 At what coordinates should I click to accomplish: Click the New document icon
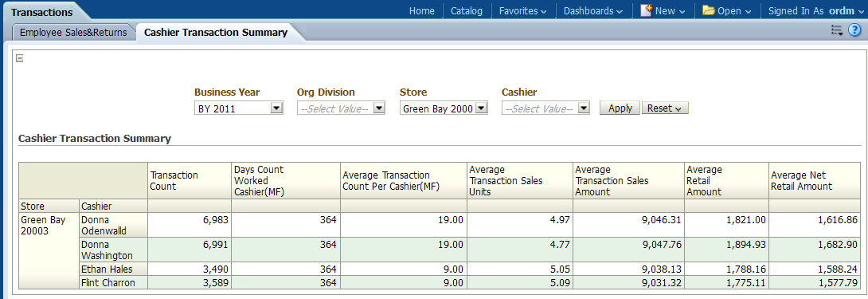(x=646, y=10)
